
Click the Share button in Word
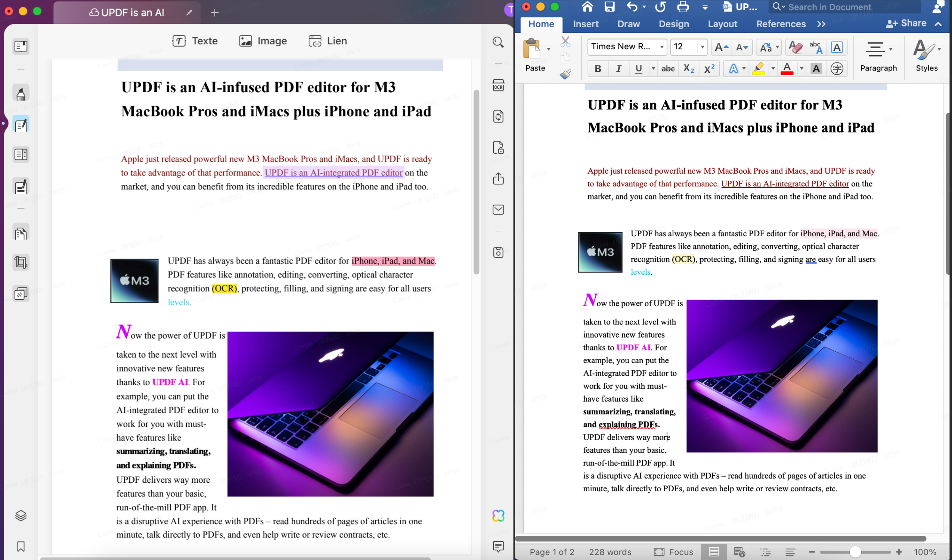pyautogui.click(x=906, y=24)
